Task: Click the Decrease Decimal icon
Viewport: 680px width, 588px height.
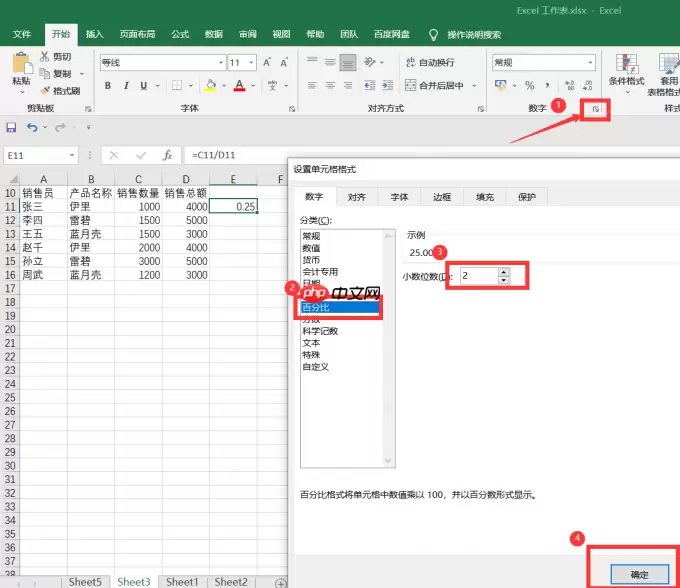Action: pos(587,85)
